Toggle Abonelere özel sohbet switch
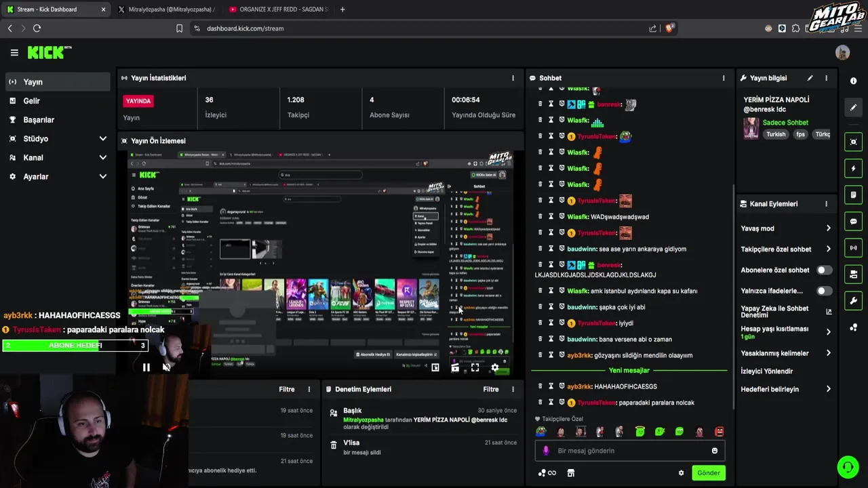 pyautogui.click(x=824, y=270)
